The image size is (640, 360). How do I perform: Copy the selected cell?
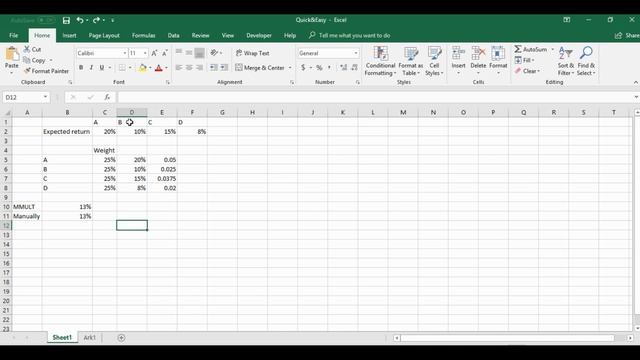click(x=35, y=60)
